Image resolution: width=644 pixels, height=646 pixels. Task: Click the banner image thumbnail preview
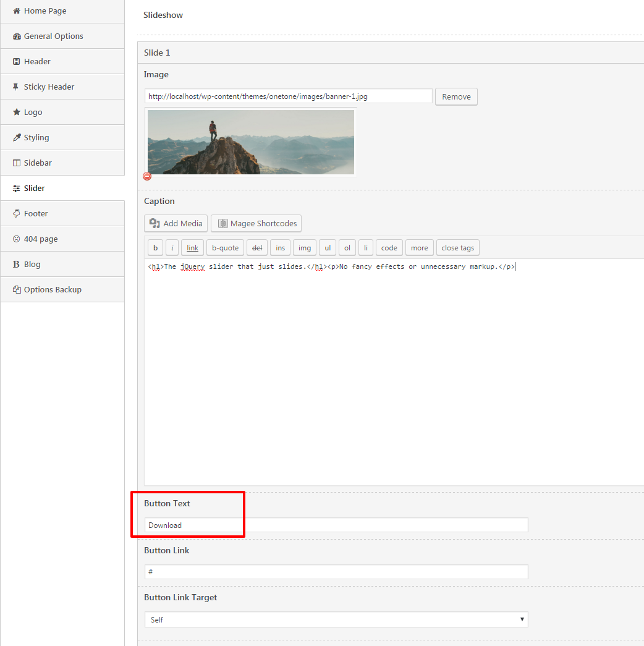[251, 142]
